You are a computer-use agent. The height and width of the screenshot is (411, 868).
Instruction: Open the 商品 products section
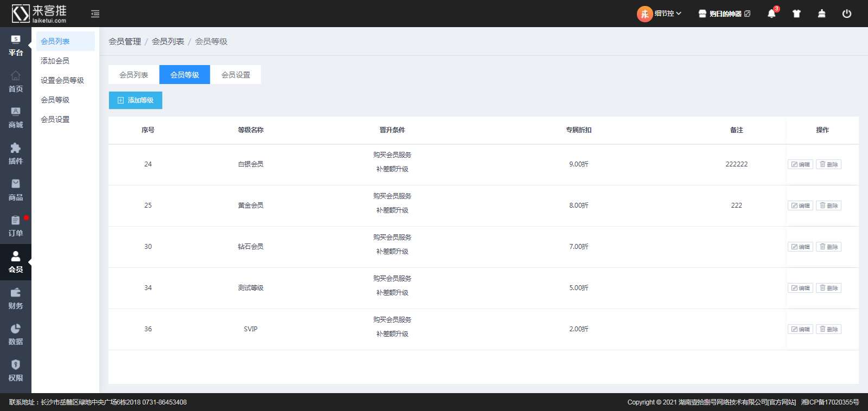(x=16, y=190)
